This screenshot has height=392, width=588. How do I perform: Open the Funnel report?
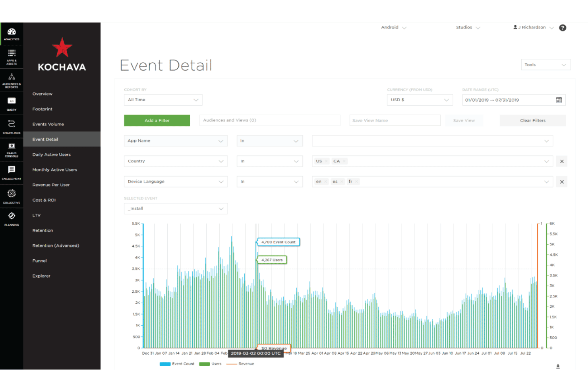tap(40, 261)
